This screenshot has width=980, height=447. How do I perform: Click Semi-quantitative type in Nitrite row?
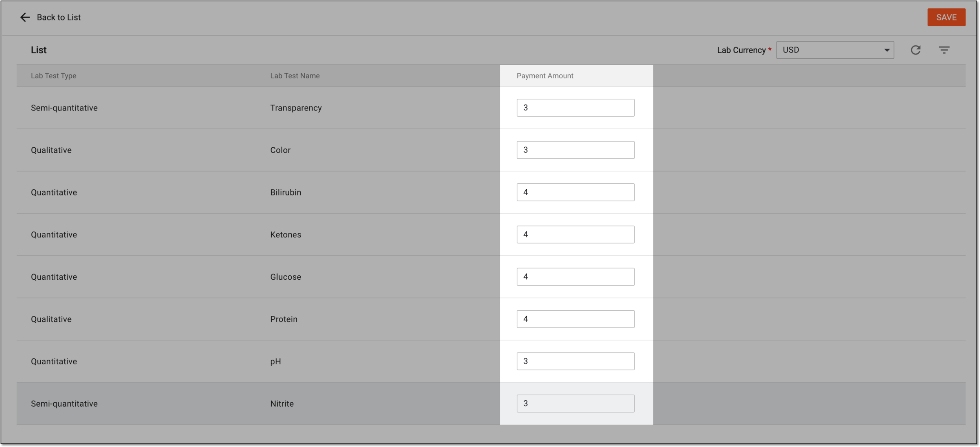click(x=64, y=404)
